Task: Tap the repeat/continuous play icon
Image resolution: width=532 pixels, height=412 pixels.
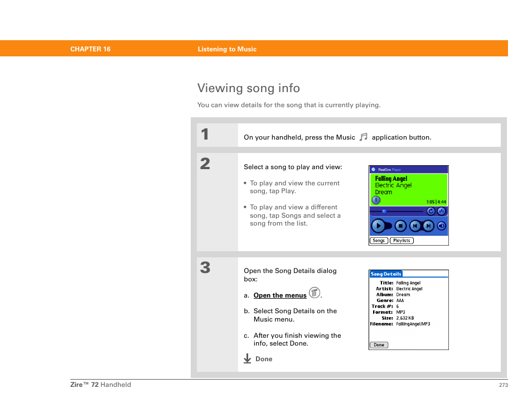Action: [x=431, y=211]
